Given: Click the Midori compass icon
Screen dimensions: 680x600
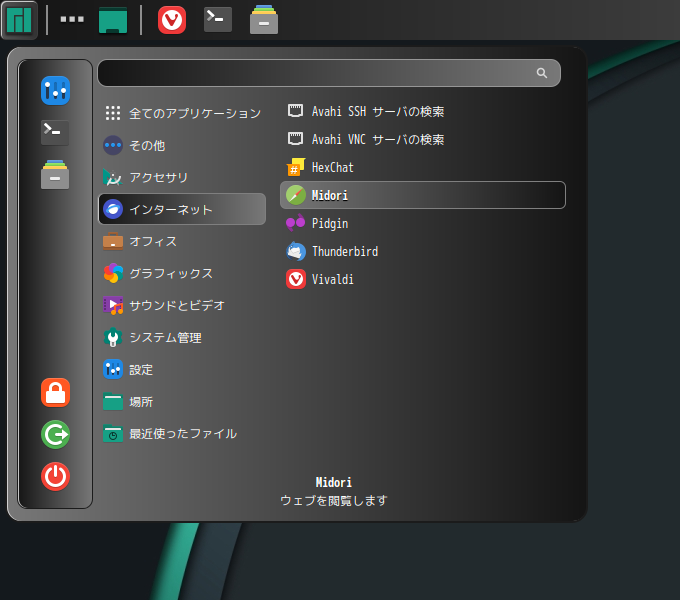Looking at the screenshot, I should point(296,195).
